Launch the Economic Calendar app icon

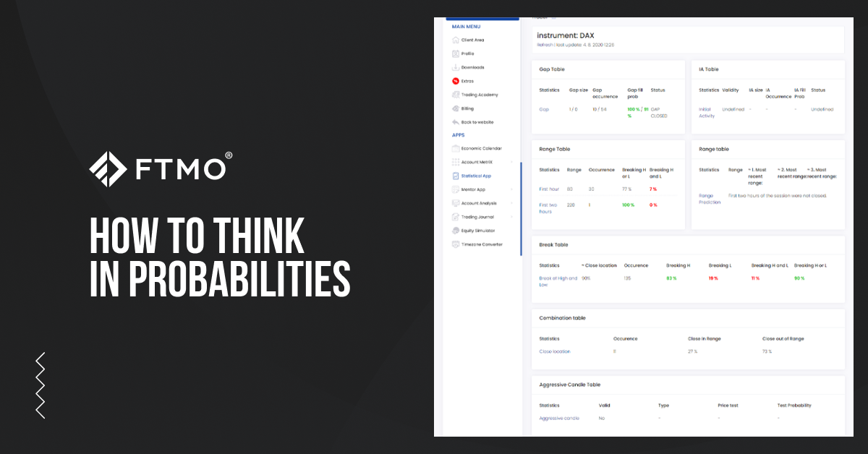tap(456, 148)
